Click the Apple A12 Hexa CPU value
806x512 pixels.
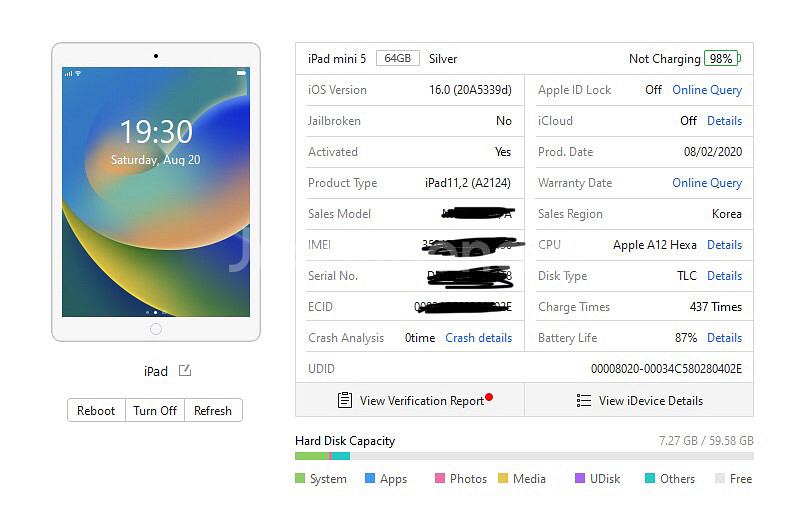click(655, 245)
